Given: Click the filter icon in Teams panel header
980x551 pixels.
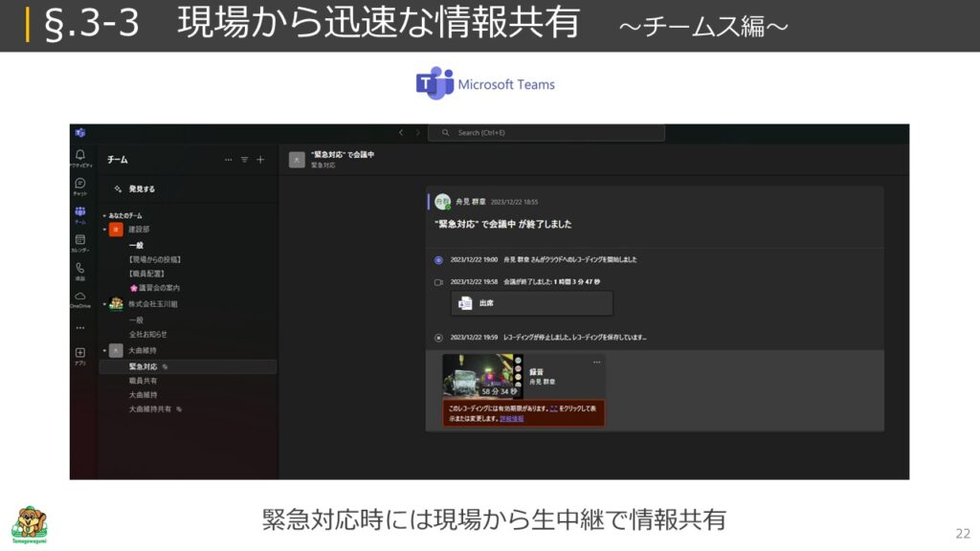Looking at the screenshot, I should click(245, 160).
